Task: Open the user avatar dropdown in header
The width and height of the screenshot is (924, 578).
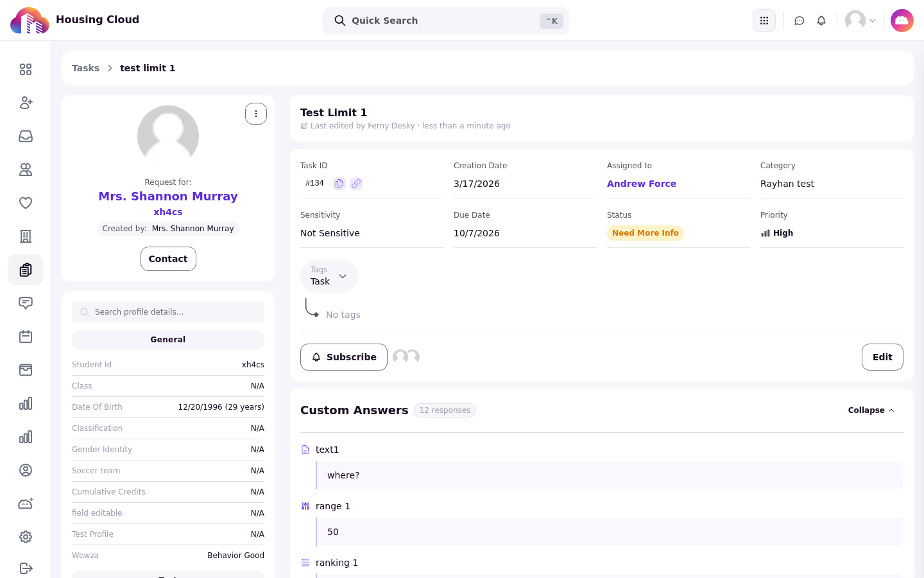Action: coord(860,21)
